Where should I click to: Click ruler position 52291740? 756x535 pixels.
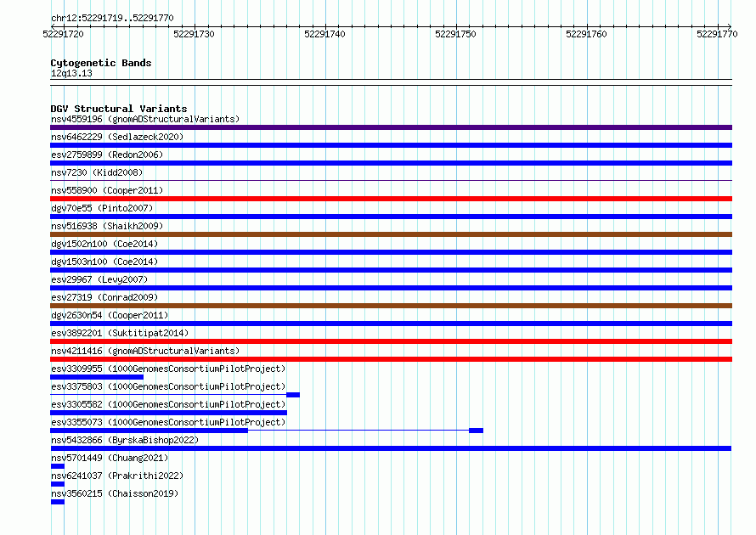[324, 34]
